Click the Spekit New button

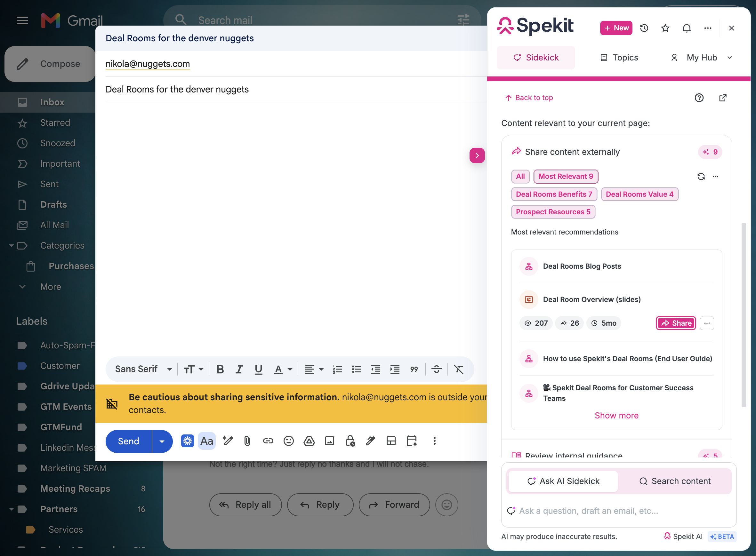pos(616,28)
